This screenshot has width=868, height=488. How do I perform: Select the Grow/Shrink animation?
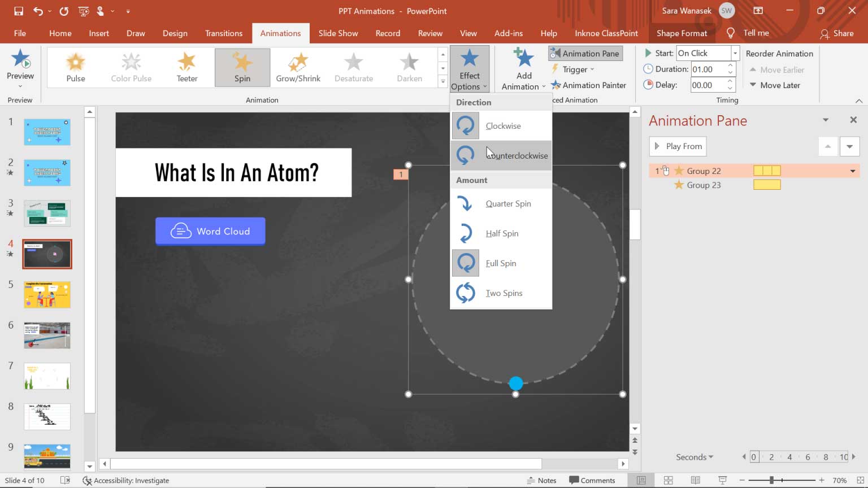(298, 67)
